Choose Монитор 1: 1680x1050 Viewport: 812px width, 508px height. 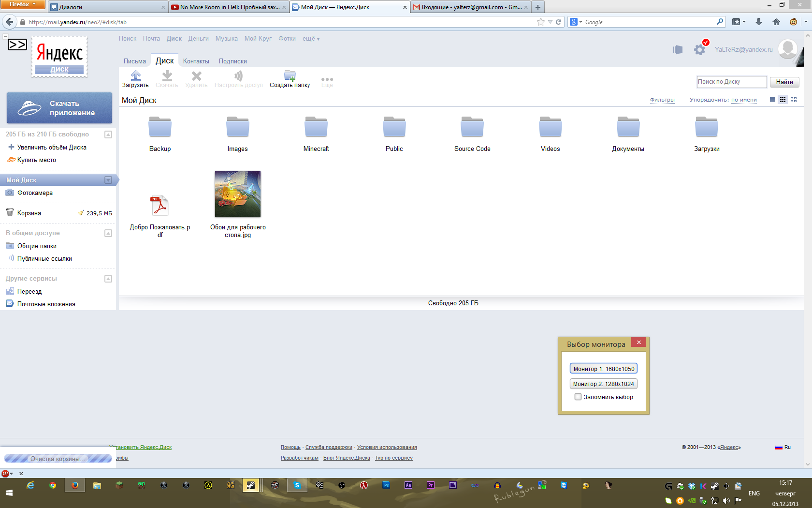pos(604,369)
